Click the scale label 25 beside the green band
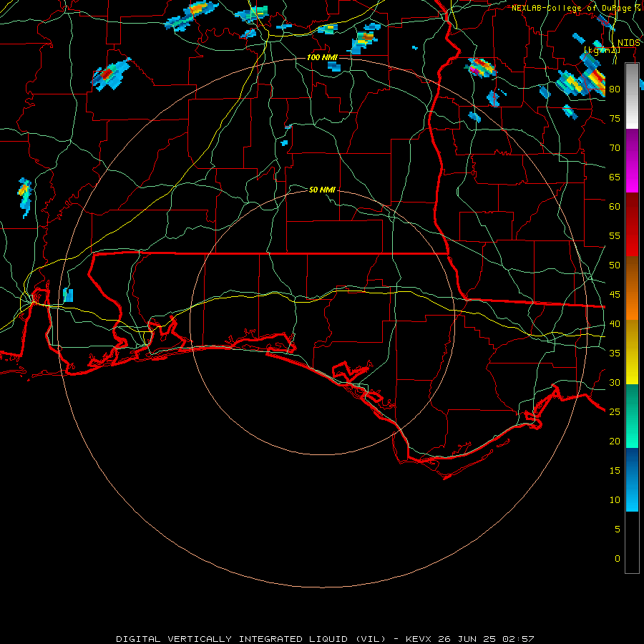The height and width of the screenshot is (644, 644). click(615, 411)
